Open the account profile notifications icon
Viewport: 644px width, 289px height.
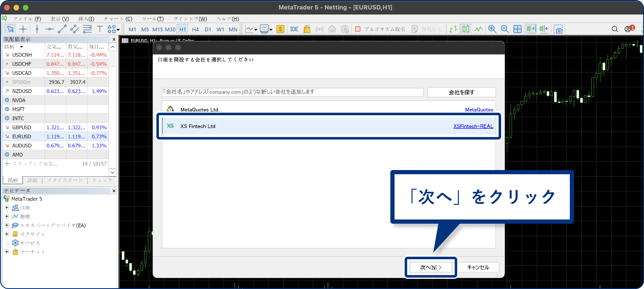coord(629,28)
